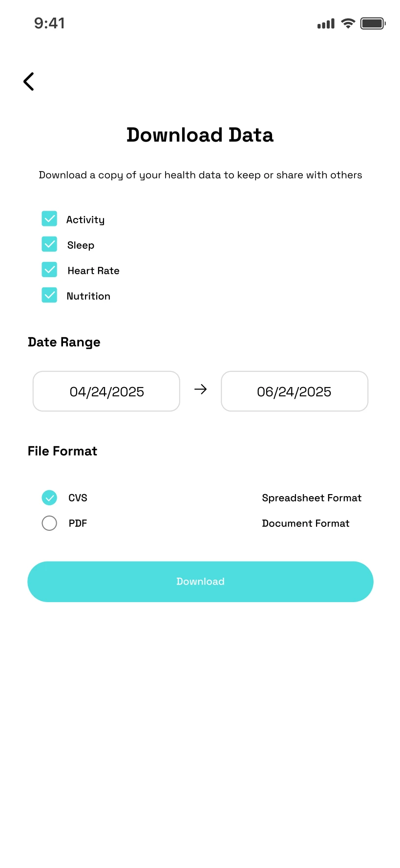
Task: Click the teal checkmark beside CVS
Action: click(49, 498)
